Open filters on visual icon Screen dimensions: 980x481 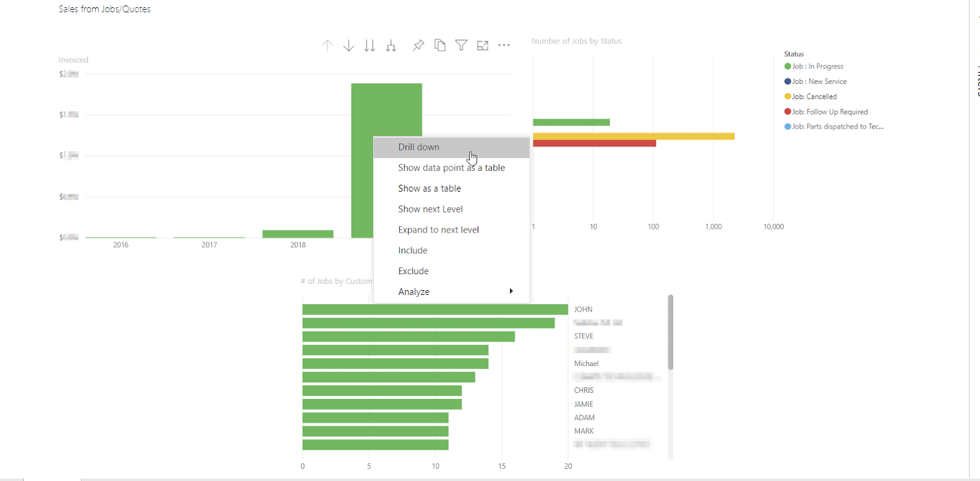461,45
